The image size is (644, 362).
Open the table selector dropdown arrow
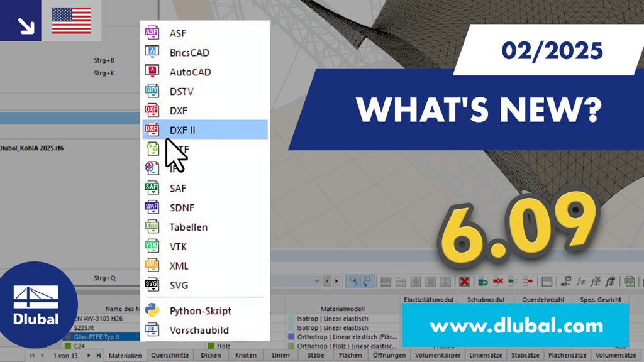(x=317, y=281)
